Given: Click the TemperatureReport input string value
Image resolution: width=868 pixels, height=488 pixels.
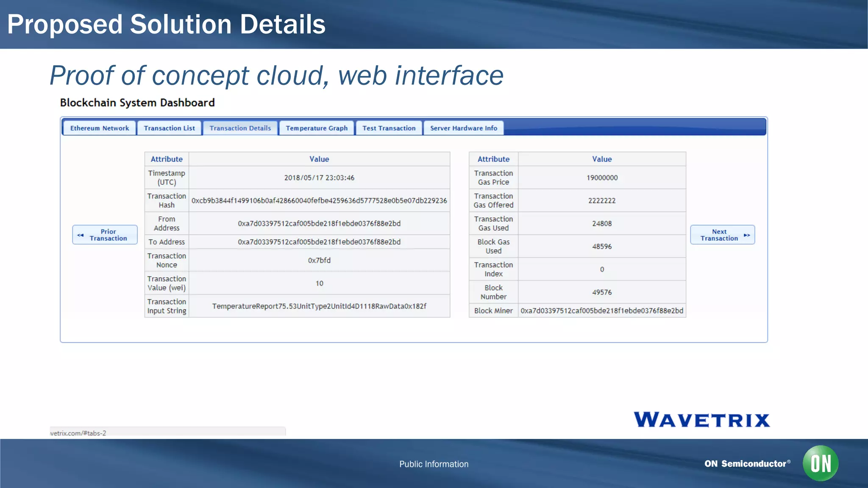Looking at the screenshot, I should click(x=319, y=306).
